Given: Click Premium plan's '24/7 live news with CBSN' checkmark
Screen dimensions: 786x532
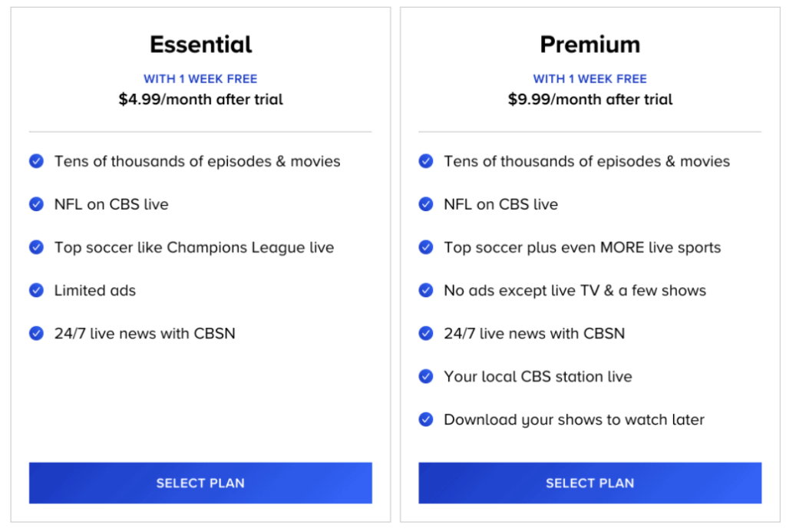Looking at the screenshot, I should pos(426,333).
